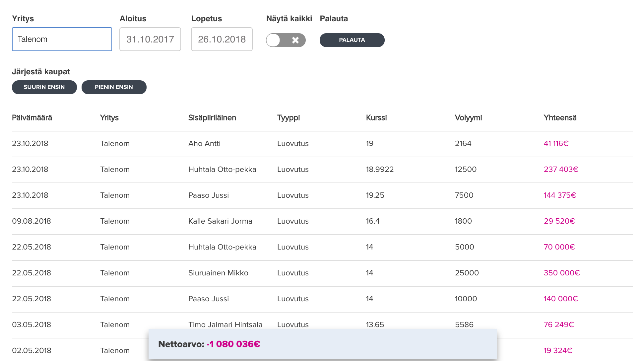
Task: Click the Sisäpiiriläinen column header
Action: click(x=212, y=118)
